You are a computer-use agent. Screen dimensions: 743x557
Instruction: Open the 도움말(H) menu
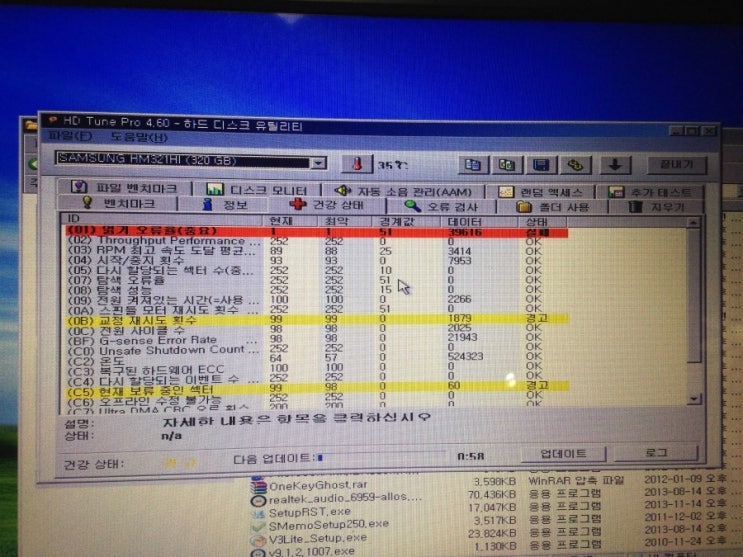138,137
